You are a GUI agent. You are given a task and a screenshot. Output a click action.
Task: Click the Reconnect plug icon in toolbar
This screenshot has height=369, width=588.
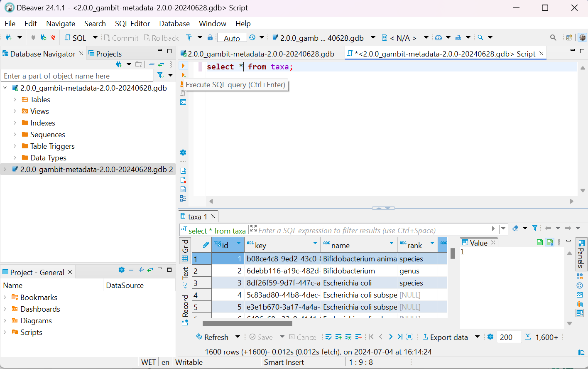pos(43,38)
